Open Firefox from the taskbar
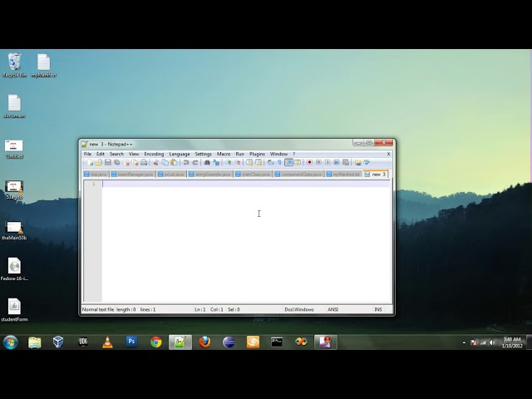 coord(204,342)
